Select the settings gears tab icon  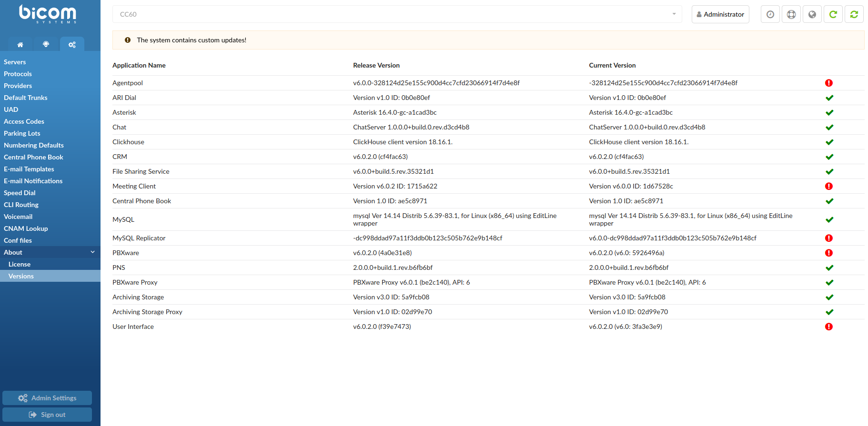[x=72, y=44]
